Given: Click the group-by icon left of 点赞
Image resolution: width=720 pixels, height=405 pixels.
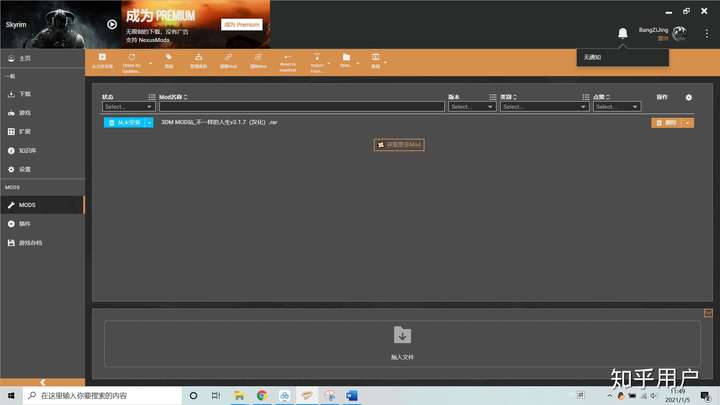Looking at the screenshot, I should 585,97.
